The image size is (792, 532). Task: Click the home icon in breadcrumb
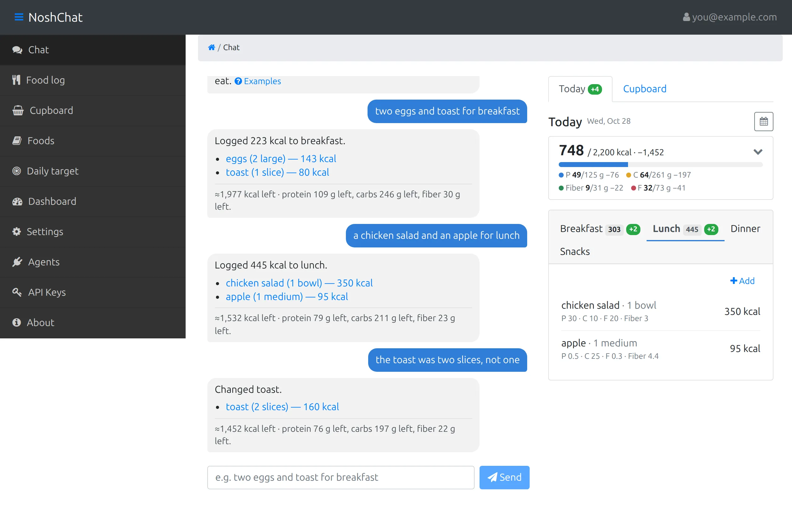click(211, 48)
